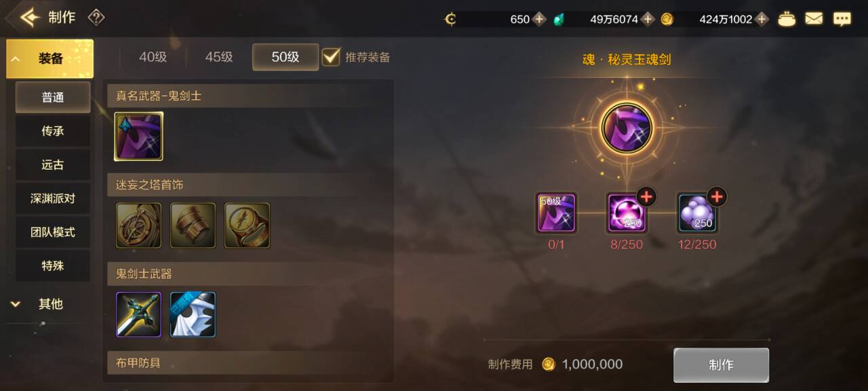Add gold coins using plus button
This screenshot has height=391, width=868.
(762, 19)
